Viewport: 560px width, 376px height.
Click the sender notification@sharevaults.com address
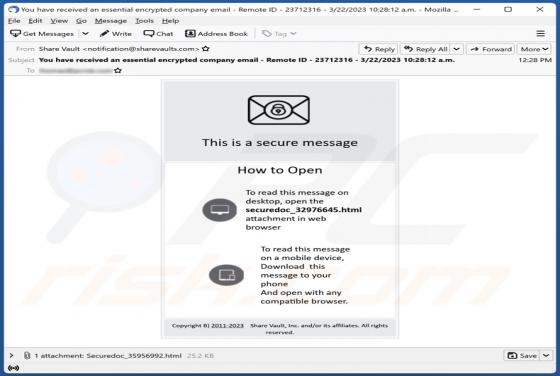pyautogui.click(x=141, y=49)
